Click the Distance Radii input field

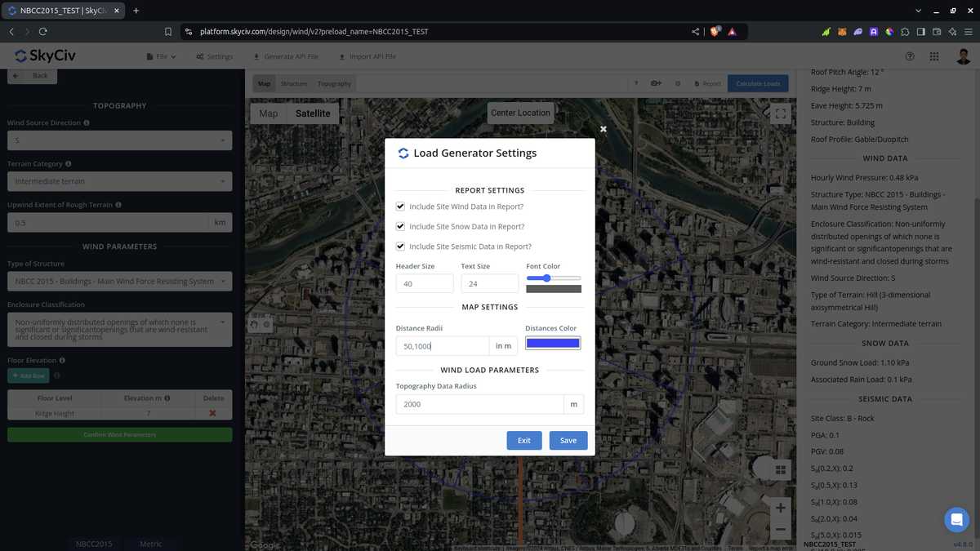442,345
